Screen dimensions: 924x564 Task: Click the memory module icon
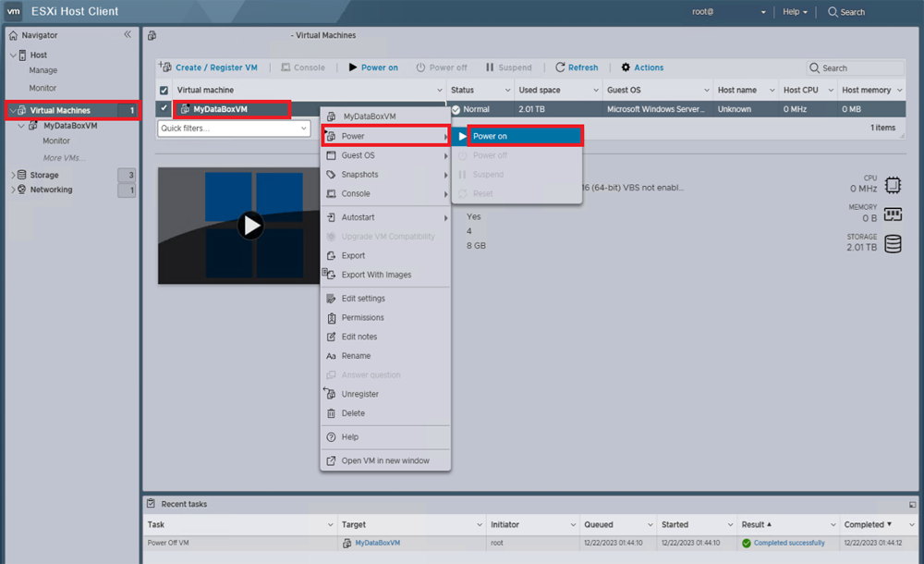(893, 215)
